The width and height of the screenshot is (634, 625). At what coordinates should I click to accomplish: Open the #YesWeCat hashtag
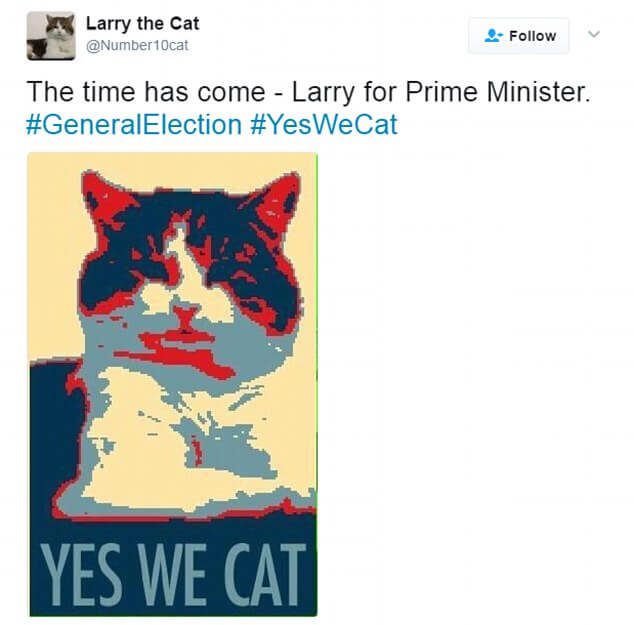tap(323, 125)
